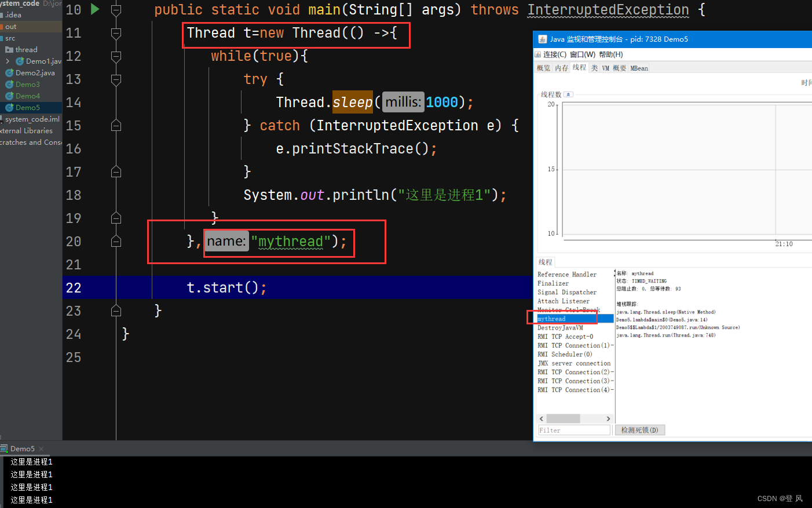Click the fold end marker on line 20
This screenshot has height=508, width=812.
tap(116, 242)
